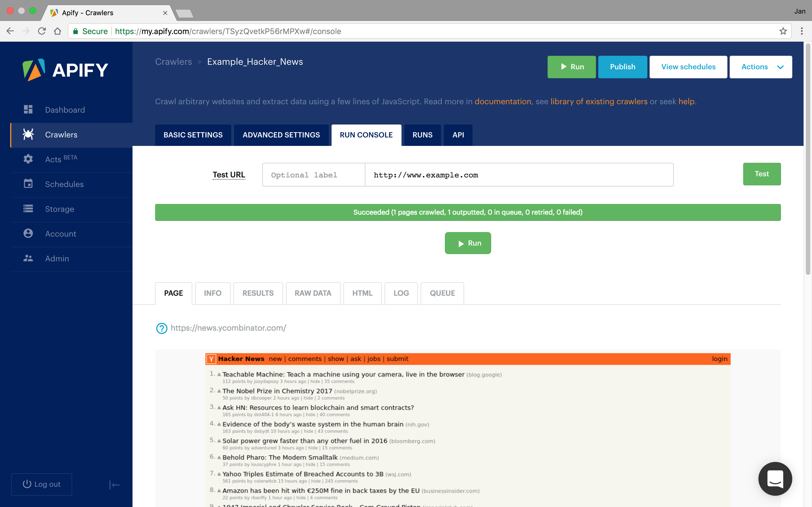Click the Acts gear icon
Image resolution: width=812 pixels, height=507 pixels.
pyautogui.click(x=28, y=159)
